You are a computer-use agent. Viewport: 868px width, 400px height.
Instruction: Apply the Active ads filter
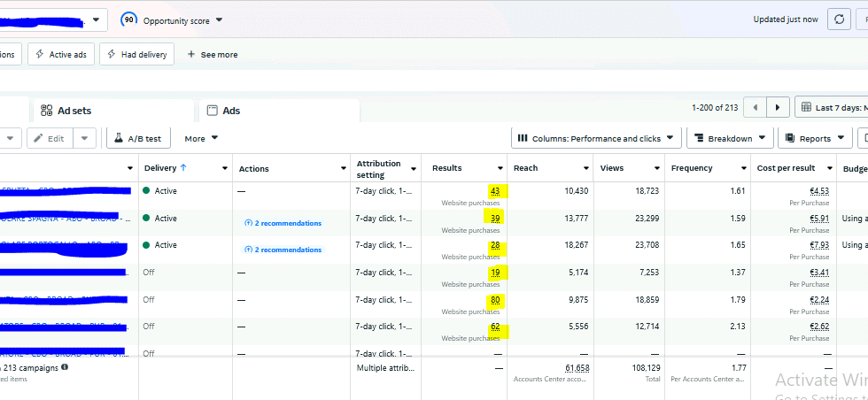point(60,54)
